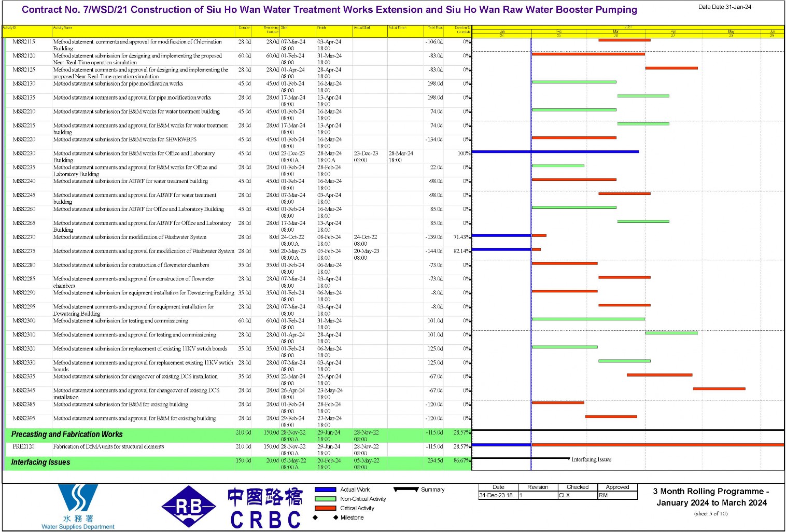786x532 pixels.
Task: Click the 24-Oct-22 actual start date of MSS2270
Action: (x=366, y=237)
